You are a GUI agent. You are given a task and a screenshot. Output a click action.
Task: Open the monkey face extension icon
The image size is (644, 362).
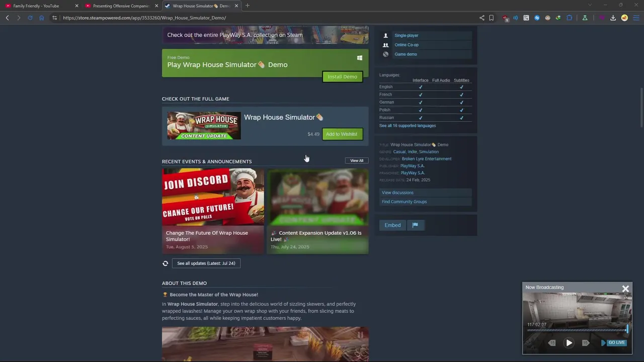[x=548, y=18]
